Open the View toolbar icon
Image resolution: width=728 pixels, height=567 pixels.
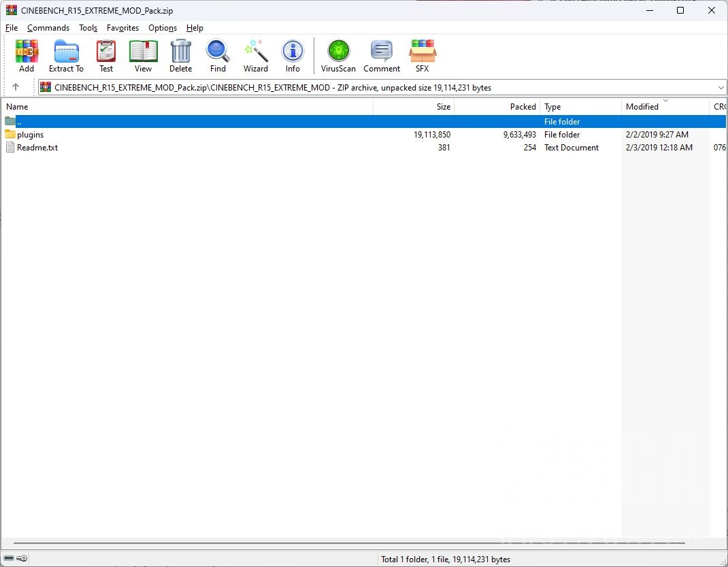point(143,56)
